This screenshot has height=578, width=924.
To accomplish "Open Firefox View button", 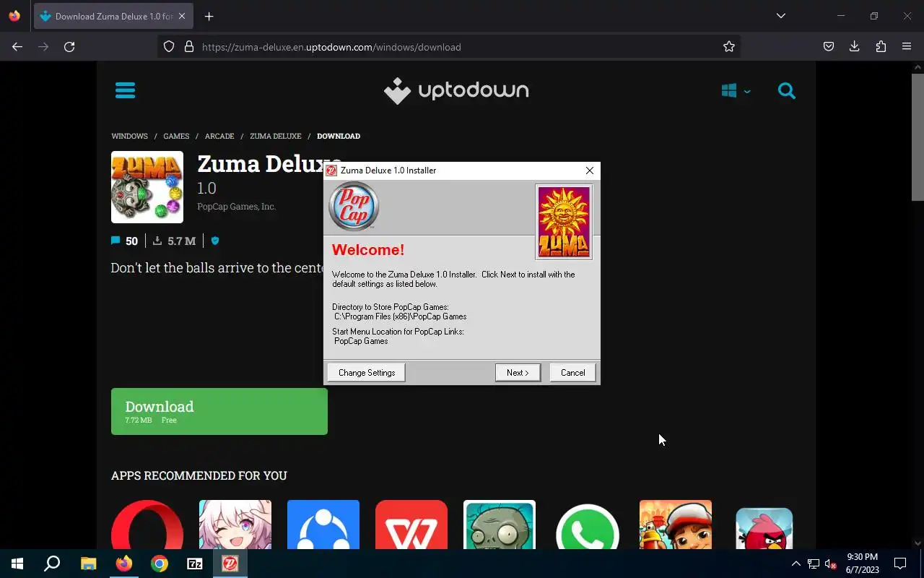I will pyautogui.click(x=14, y=16).
